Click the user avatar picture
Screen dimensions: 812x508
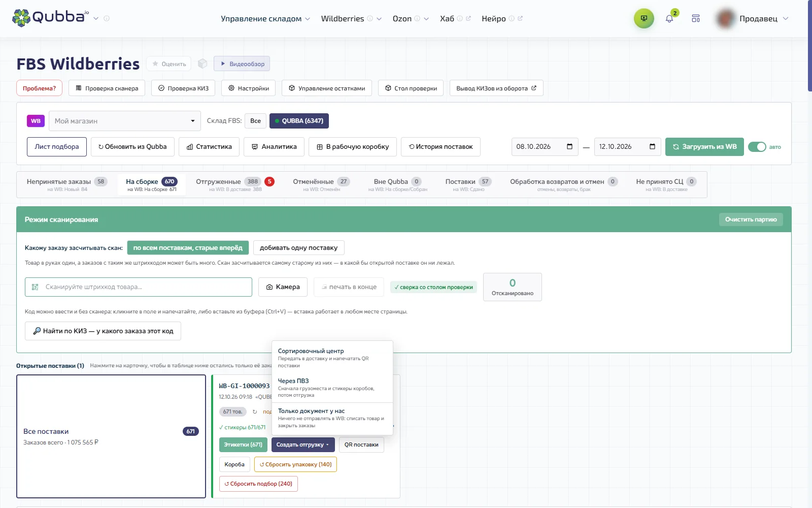click(726, 18)
